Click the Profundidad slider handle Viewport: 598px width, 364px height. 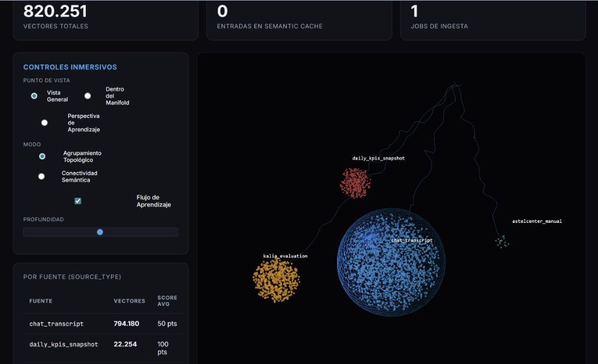(100, 232)
